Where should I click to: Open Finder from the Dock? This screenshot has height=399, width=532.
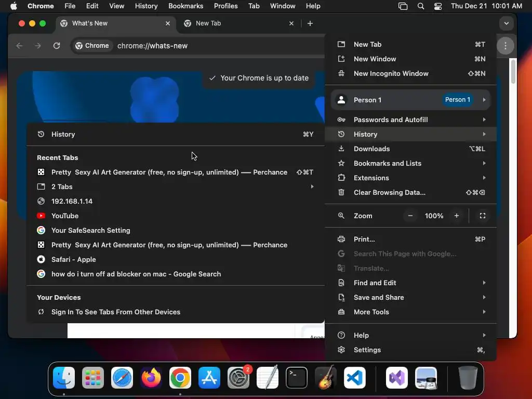[x=64, y=378]
